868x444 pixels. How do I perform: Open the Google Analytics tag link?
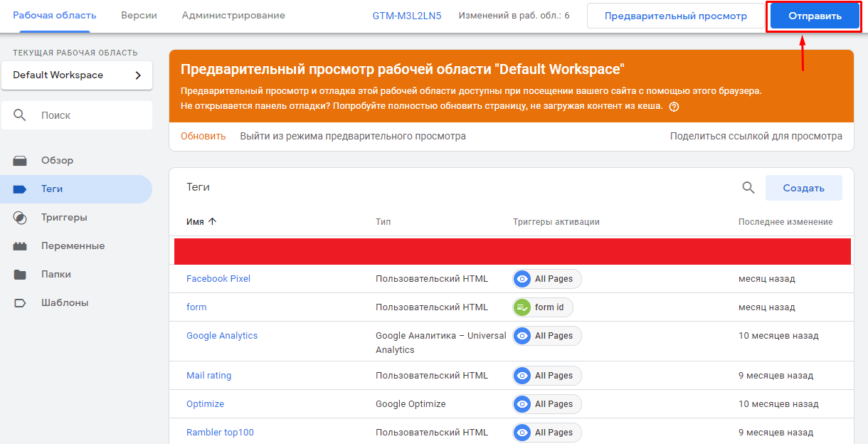pos(222,336)
